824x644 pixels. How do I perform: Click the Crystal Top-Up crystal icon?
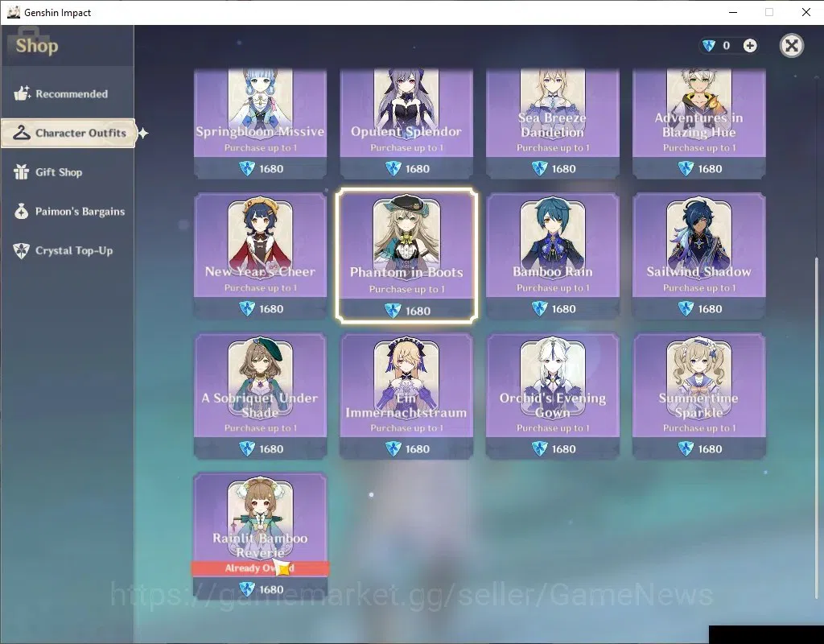click(22, 250)
